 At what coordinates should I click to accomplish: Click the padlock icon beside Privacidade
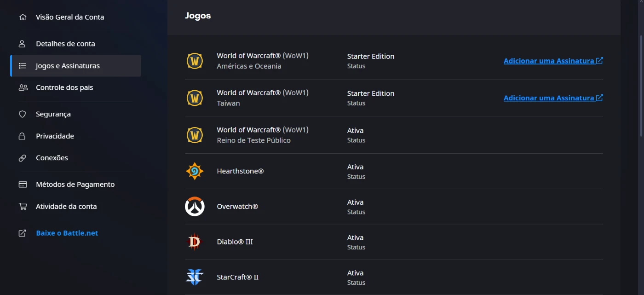tap(22, 136)
